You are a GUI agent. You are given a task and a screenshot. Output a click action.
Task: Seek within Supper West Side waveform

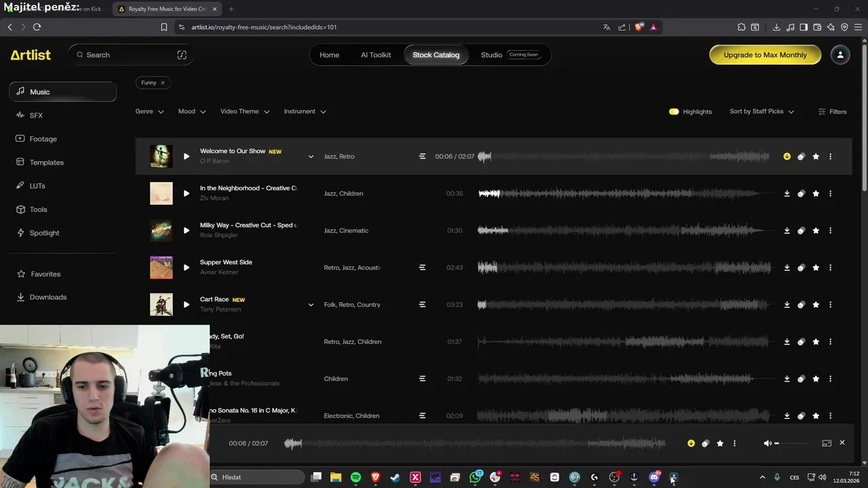(625, 268)
